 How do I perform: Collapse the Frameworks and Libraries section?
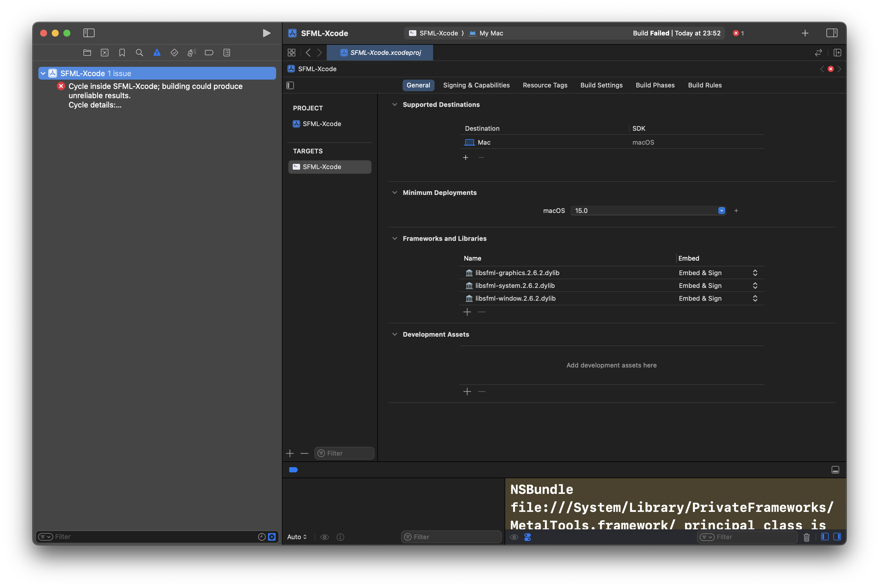394,239
